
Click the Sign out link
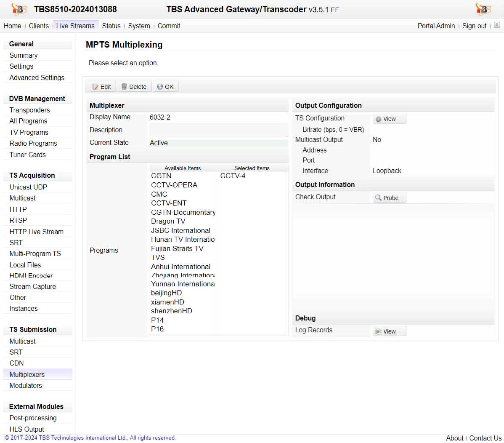click(x=474, y=26)
